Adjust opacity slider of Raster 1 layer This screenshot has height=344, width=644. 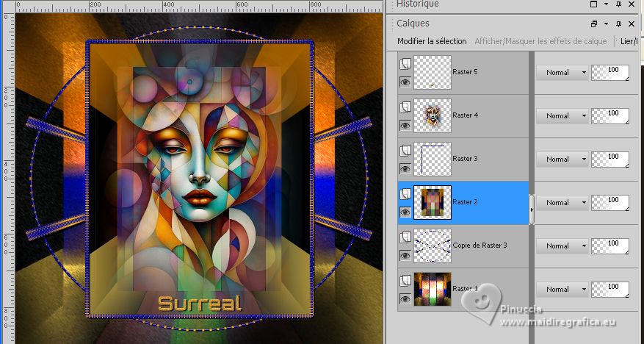(x=610, y=289)
